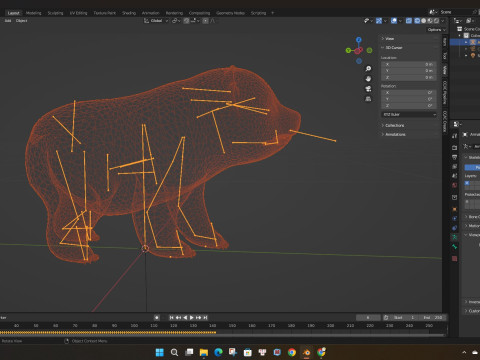Image resolution: width=480 pixels, height=360 pixels.
Task: Open Blender from the Windows taskbar
Action: (x=306, y=352)
